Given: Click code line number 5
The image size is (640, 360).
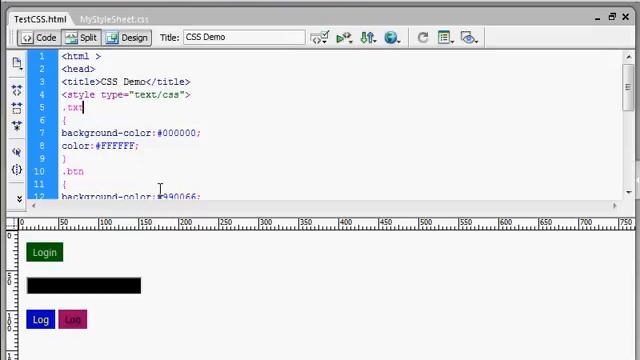Looking at the screenshot, I should click(x=42, y=107).
